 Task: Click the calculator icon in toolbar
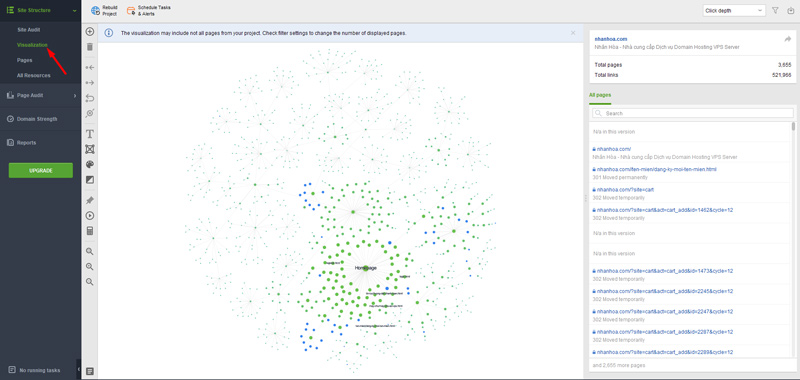pyautogui.click(x=90, y=231)
